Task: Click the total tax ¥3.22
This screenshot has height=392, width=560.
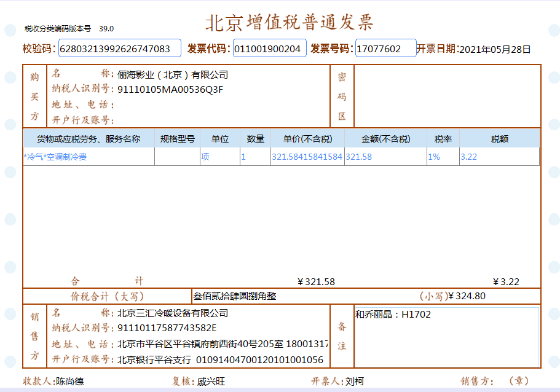Action: click(506, 282)
